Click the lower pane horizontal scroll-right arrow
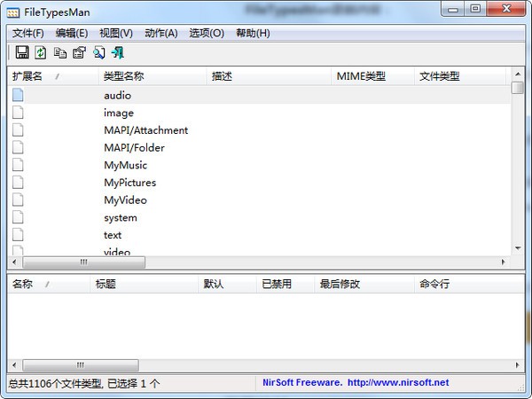The width and height of the screenshot is (532, 399). [518, 365]
